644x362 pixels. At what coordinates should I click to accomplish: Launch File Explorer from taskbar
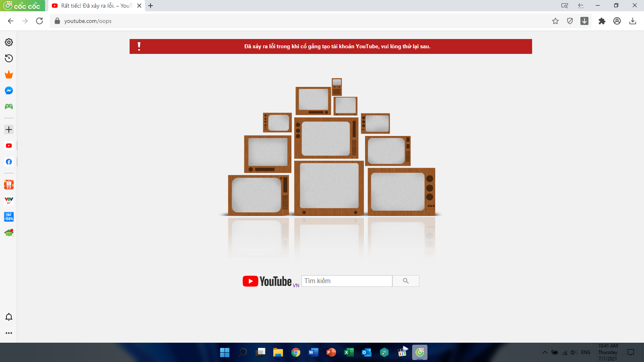pyautogui.click(x=278, y=352)
